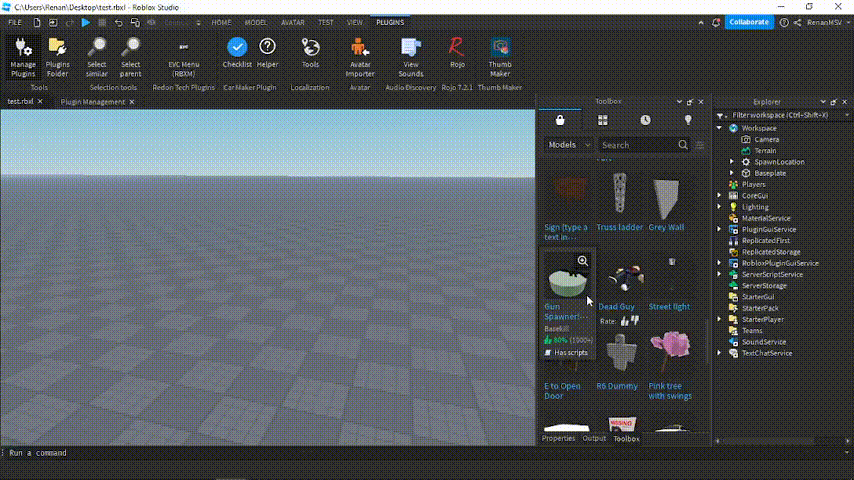Viewport: 854px width, 480px height.
Task: Click the New file icon
Action: pos(36,22)
